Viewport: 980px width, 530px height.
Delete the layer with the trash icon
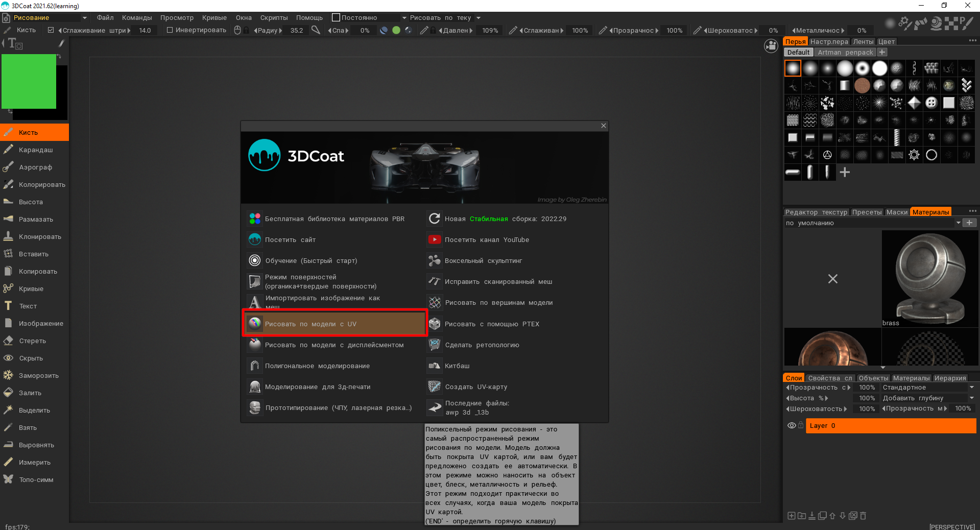(x=863, y=516)
